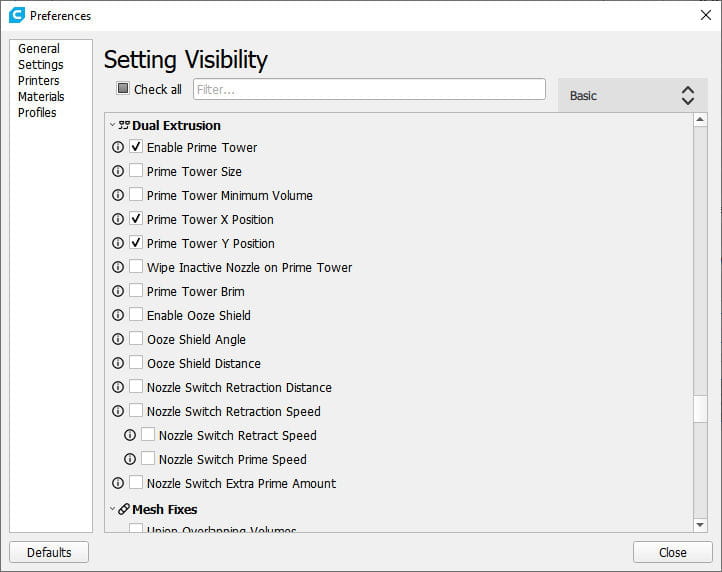Toggle the Check all checkbox
This screenshot has height=572, width=722.
click(x=123, y=89)
